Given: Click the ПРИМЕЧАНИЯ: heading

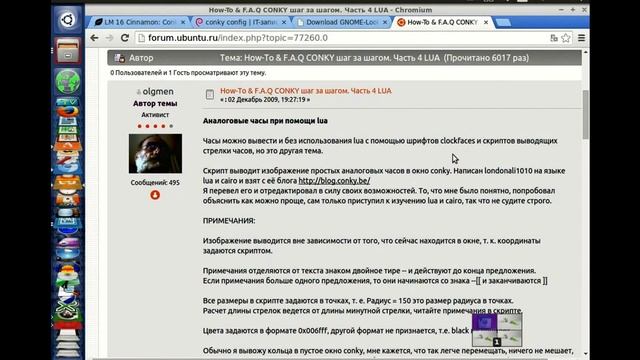Looking at the screenshot, I should click(x=229, y=221).
